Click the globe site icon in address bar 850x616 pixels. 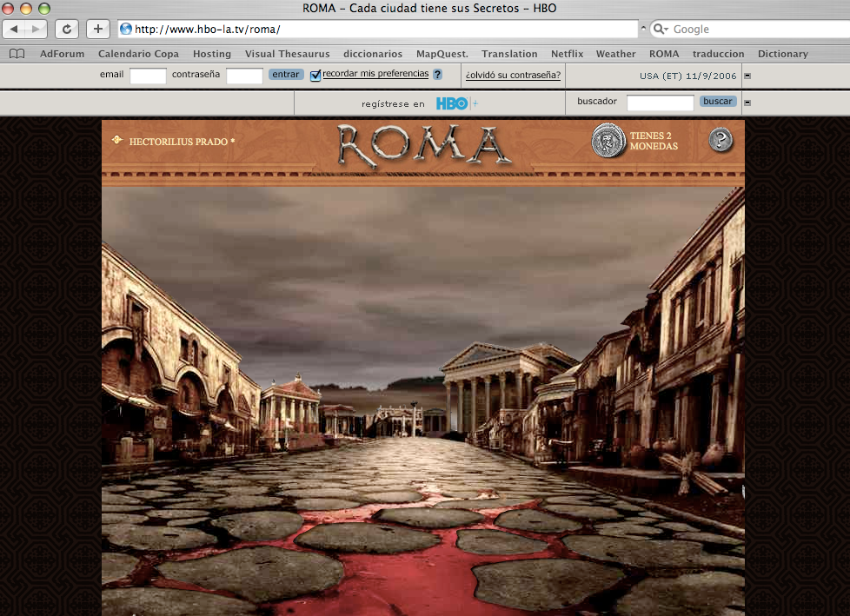click(x=126, y=29)
